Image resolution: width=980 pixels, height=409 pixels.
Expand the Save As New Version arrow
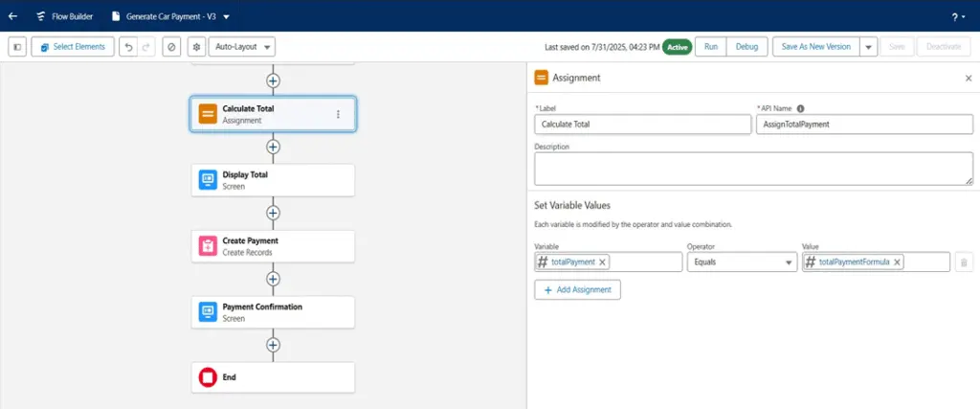point(869,47)
